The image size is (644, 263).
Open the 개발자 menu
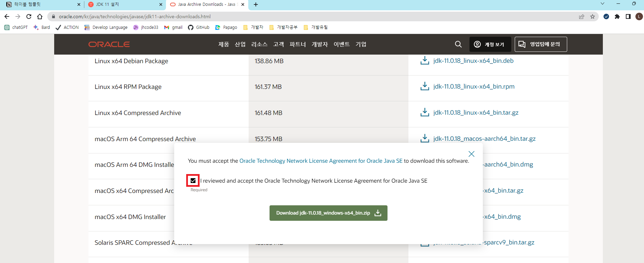coord(320,44)
